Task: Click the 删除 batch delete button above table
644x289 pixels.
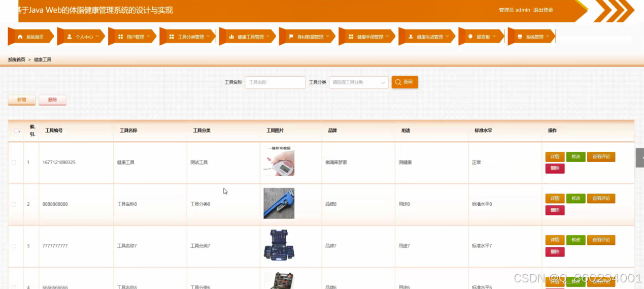Action: pyautogui.click(x=52, y=100)
